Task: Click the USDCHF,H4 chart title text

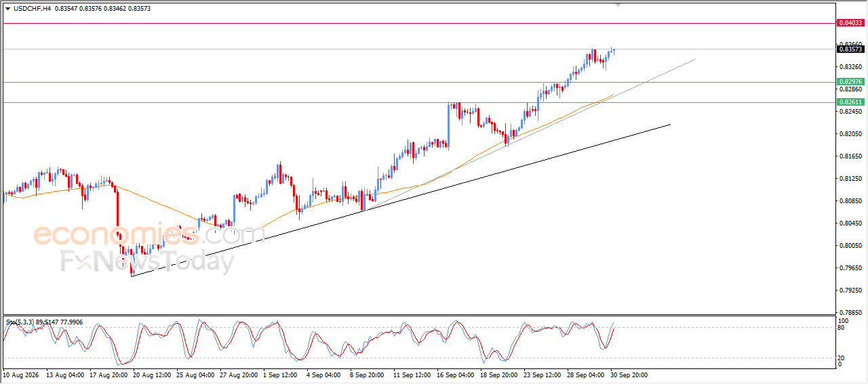Action: [33, 9]
